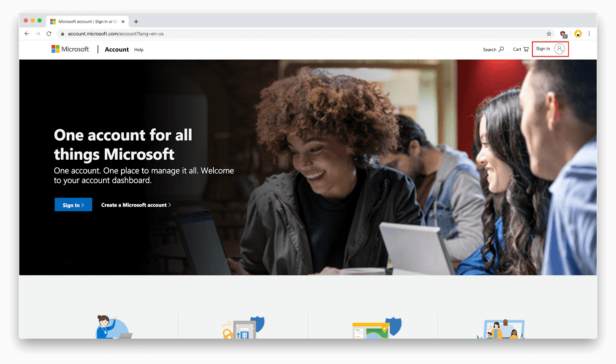Image resolution: width=616 pixels, height=364 pixels.
Task: Click the Microsoft logo in header
Action: tap(70, 49)
